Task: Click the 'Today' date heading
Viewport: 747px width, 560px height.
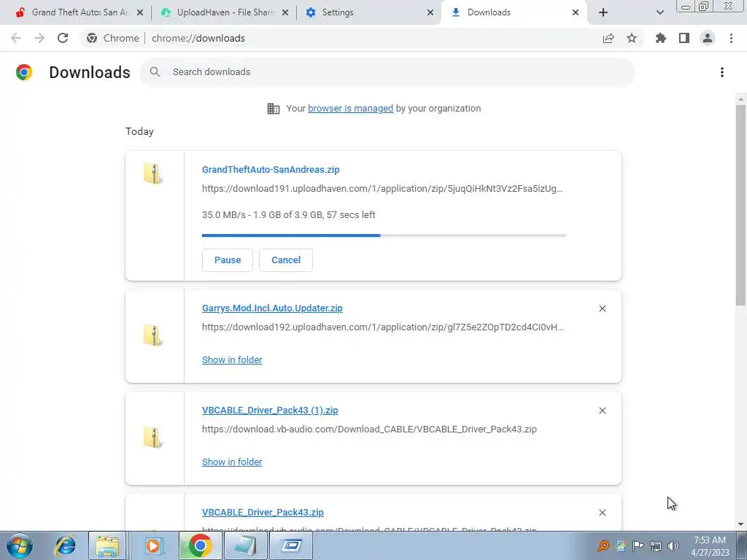Action: 139,131
